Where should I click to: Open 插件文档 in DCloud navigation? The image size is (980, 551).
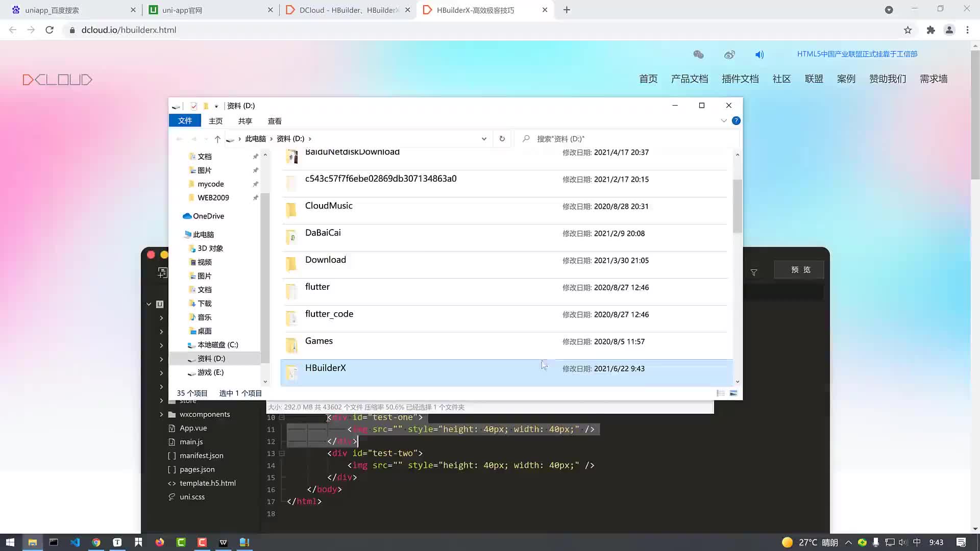click(x=740, y=79)
